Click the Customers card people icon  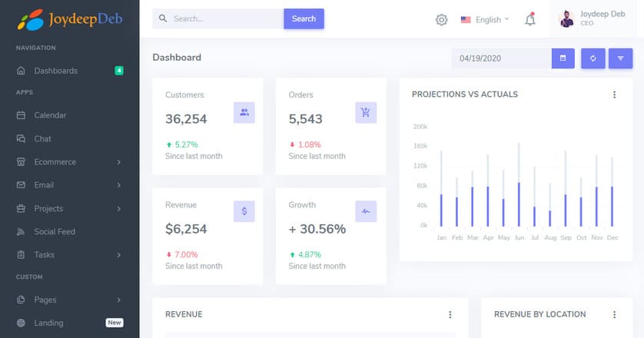[244, 112]
